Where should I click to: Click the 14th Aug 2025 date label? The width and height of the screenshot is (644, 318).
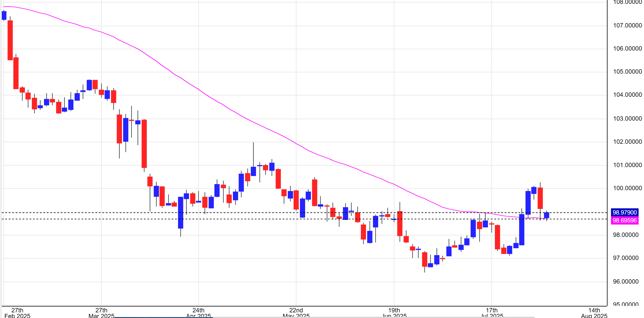point(594,313)
